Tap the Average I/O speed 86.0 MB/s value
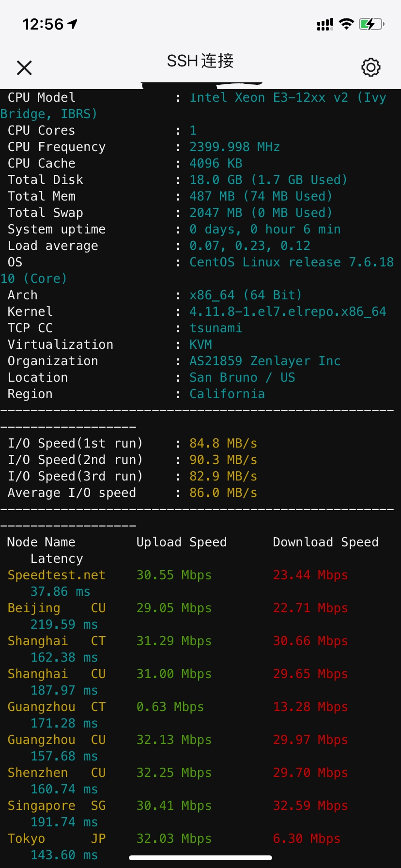Image resolution: width=401 pixels, height=868 pixels. pos(223,493)
